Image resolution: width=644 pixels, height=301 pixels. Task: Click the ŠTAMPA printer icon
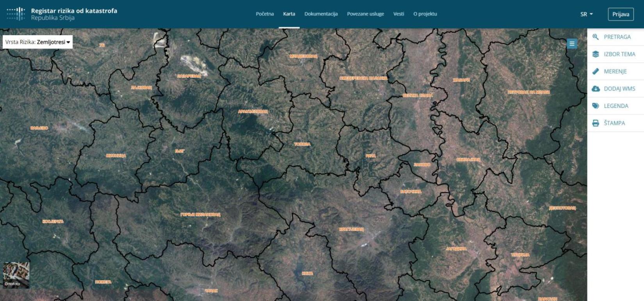(x=596, y=123)
